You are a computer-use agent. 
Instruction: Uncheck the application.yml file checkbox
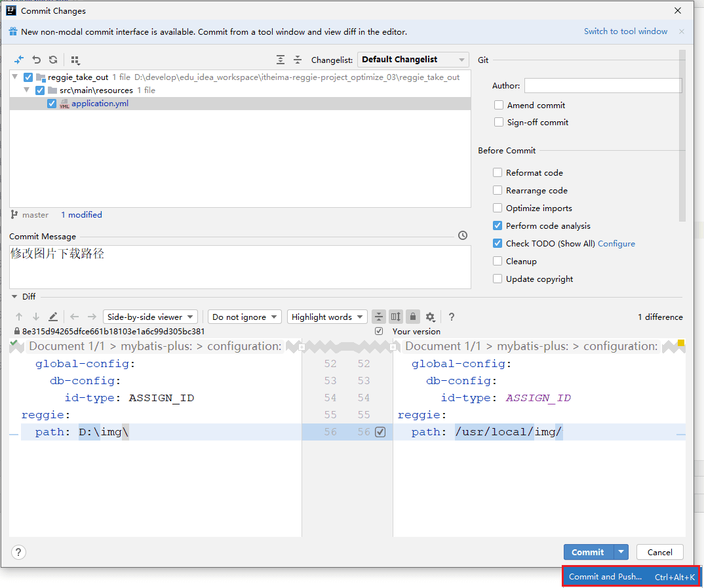[x=52, y=104]
